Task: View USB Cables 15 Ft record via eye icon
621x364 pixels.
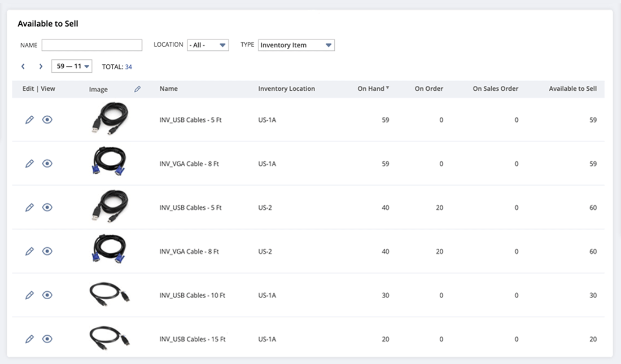Action: [x=47, y=339]
